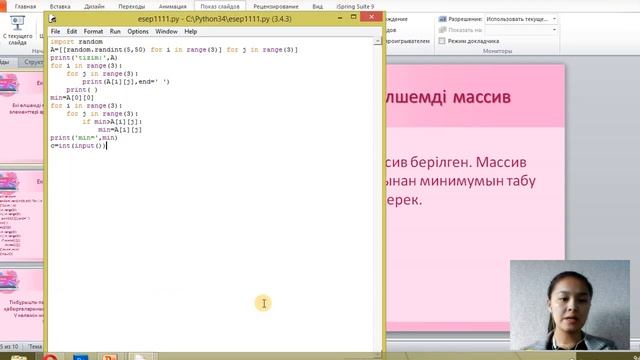Open the Options menu in IDLE

138,31
